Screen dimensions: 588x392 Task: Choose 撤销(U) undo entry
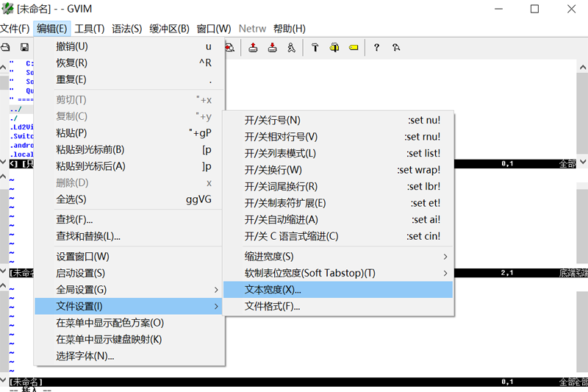click(129, 46)
